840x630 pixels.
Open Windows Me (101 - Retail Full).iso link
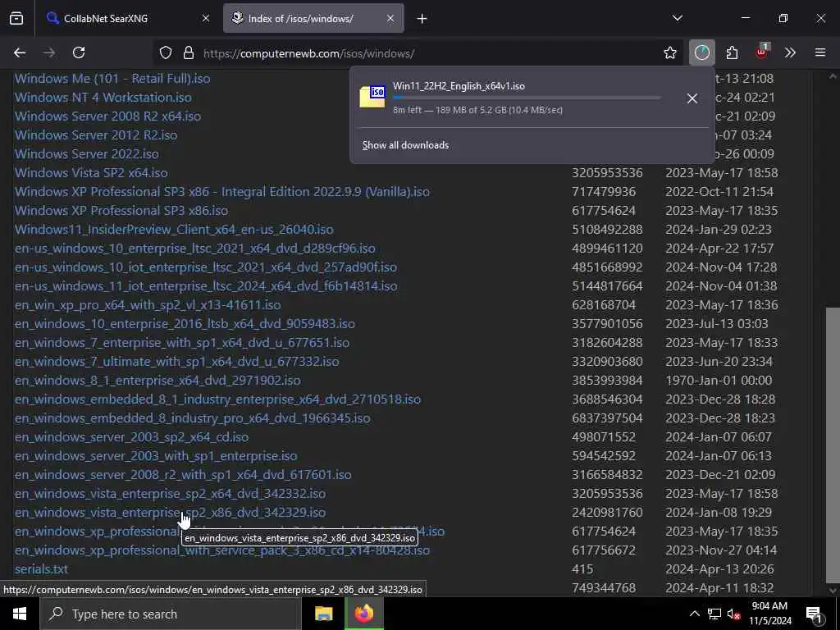point(112,79)
